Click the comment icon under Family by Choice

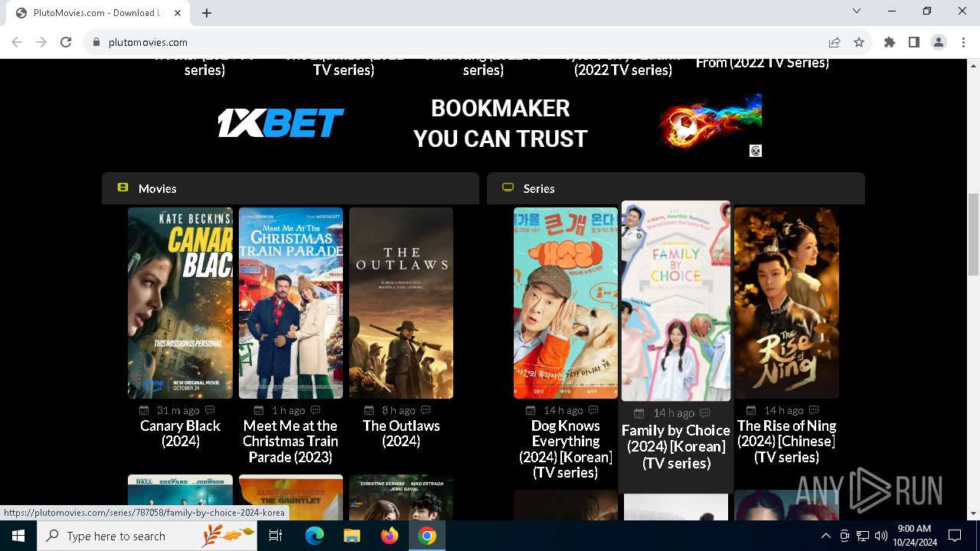click(x=705, y=412)
